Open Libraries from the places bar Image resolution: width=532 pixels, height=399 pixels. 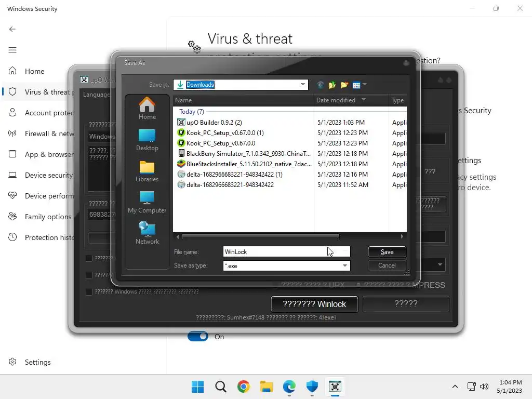147,171
